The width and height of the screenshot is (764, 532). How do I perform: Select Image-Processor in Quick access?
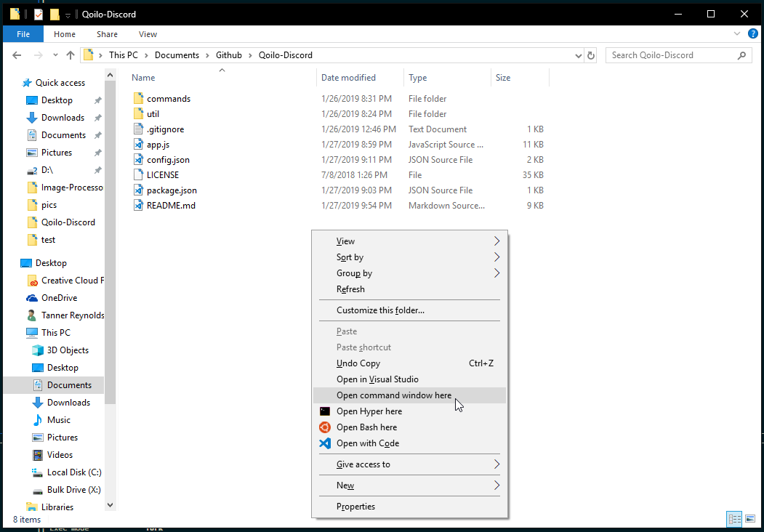click(x=65, y=188)
